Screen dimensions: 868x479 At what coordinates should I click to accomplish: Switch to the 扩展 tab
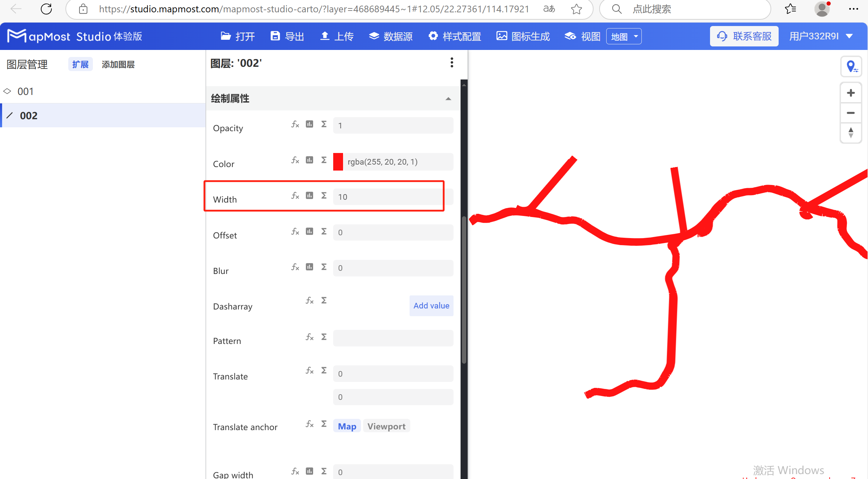point(80,64)
